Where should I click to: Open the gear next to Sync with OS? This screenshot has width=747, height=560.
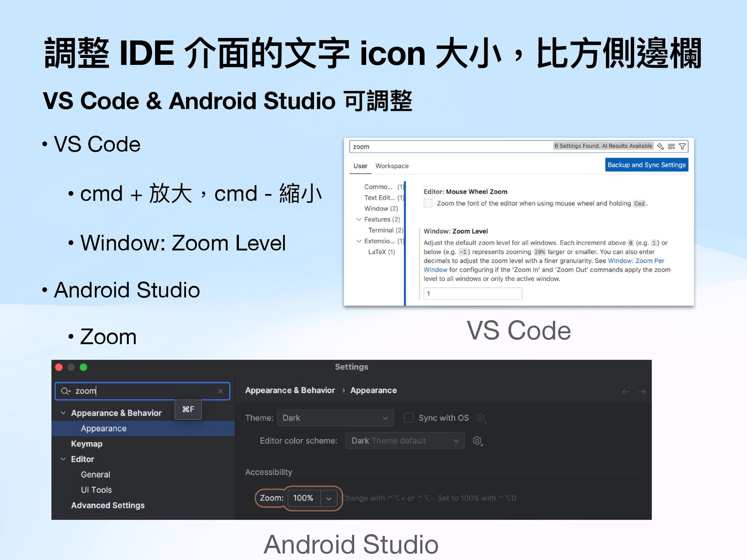point(481,418)
